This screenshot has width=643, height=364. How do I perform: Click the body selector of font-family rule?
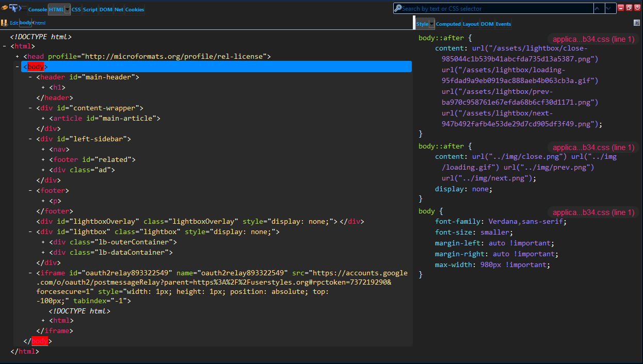point(427,211)
